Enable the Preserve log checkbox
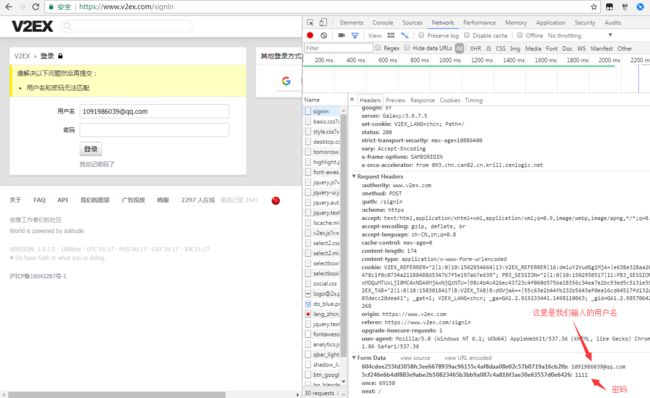This screenshot has height=398, width=650. [x=421, y=35]
